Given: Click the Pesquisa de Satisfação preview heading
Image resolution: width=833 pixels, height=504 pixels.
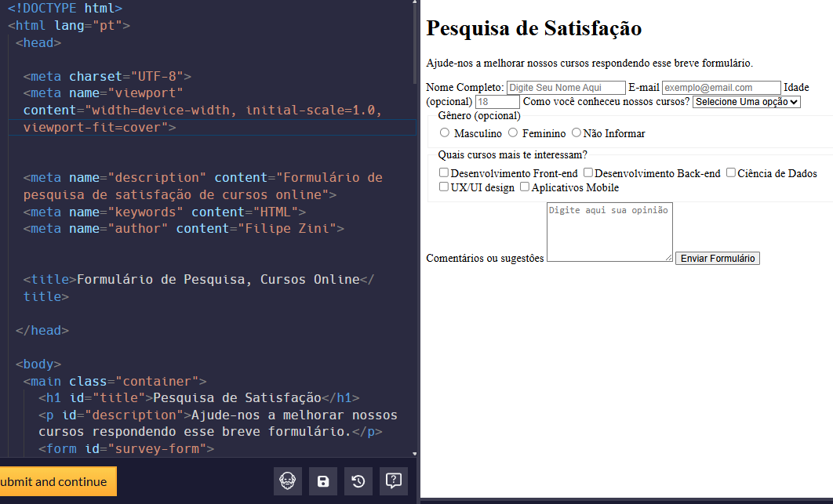Looking at the screenshot, I should point(534,28).
